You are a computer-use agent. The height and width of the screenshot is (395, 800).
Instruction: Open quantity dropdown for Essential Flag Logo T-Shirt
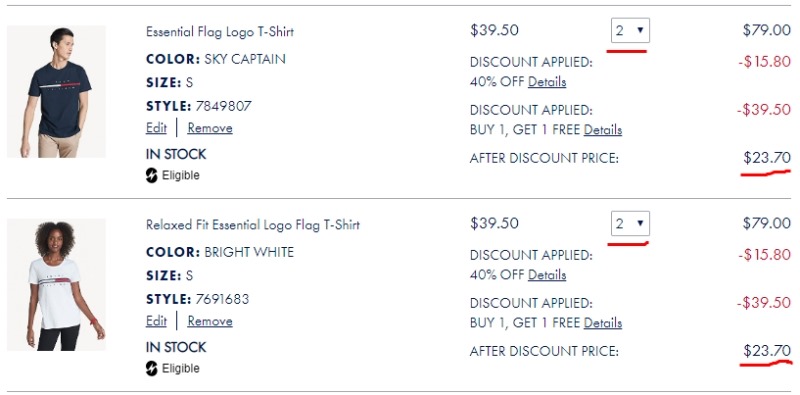click(x=630, y=31)
